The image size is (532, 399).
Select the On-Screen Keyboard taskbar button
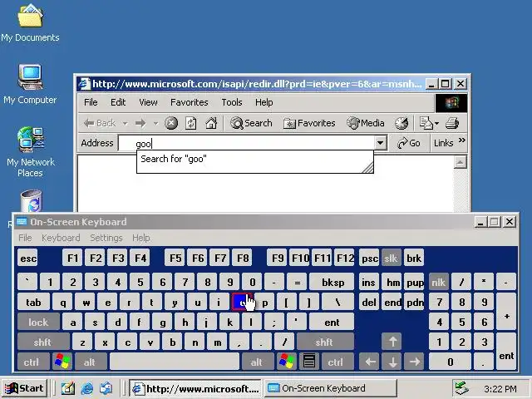point(331,388)
